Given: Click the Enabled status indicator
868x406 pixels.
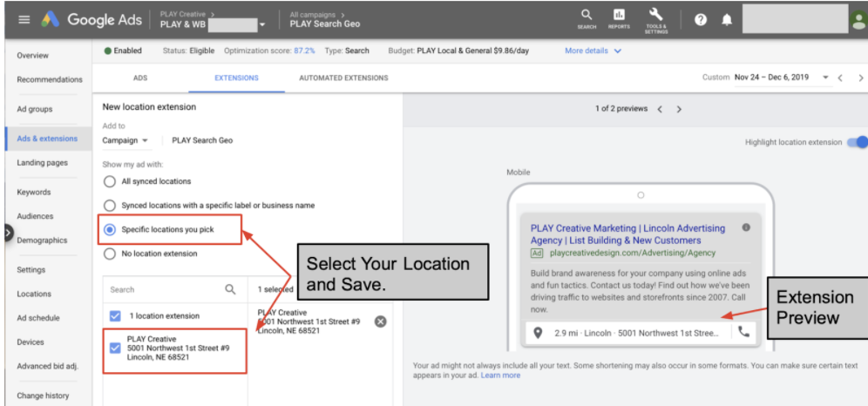Looking at the screenshot, I should (x=123, y=51).
